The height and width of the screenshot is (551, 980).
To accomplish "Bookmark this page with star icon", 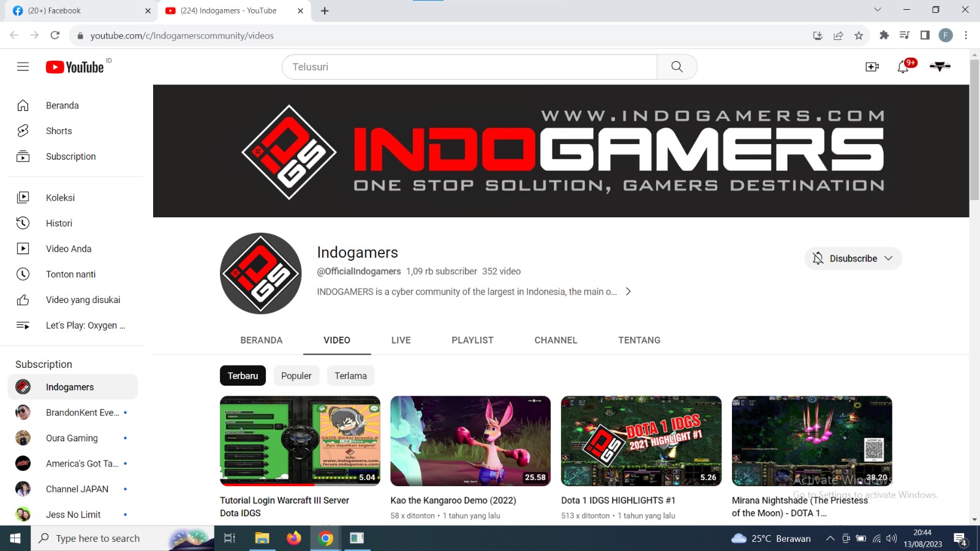I will point(859,36).
